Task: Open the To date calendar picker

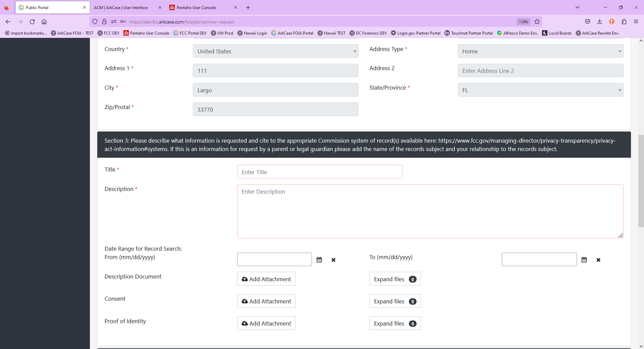Action: click(x=584, y=260)
